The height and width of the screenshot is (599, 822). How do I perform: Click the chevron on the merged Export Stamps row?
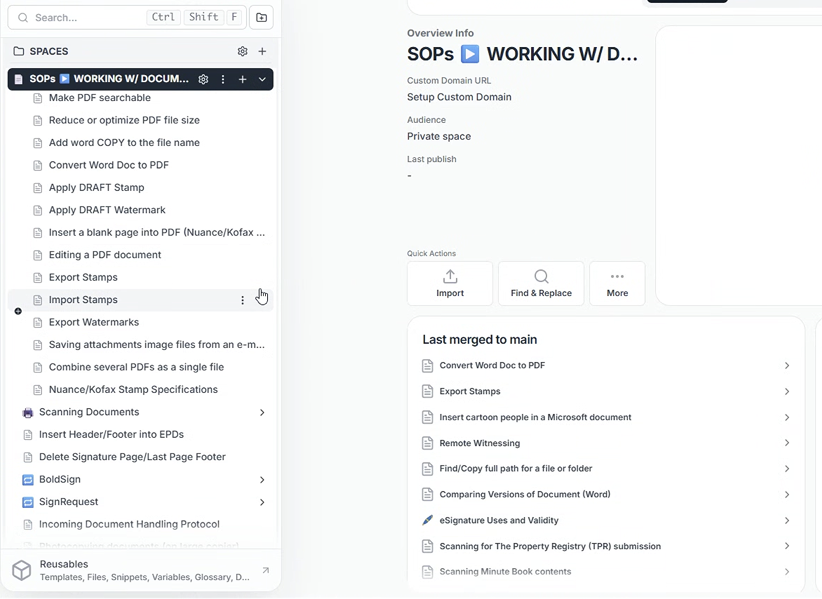(x=787, y=391)
